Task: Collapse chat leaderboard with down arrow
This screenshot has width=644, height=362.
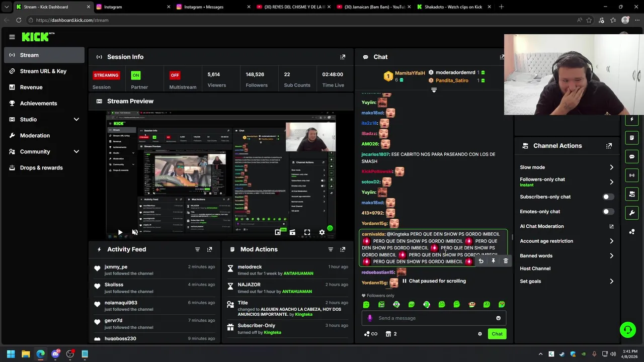Action: (x=434, y=90)
